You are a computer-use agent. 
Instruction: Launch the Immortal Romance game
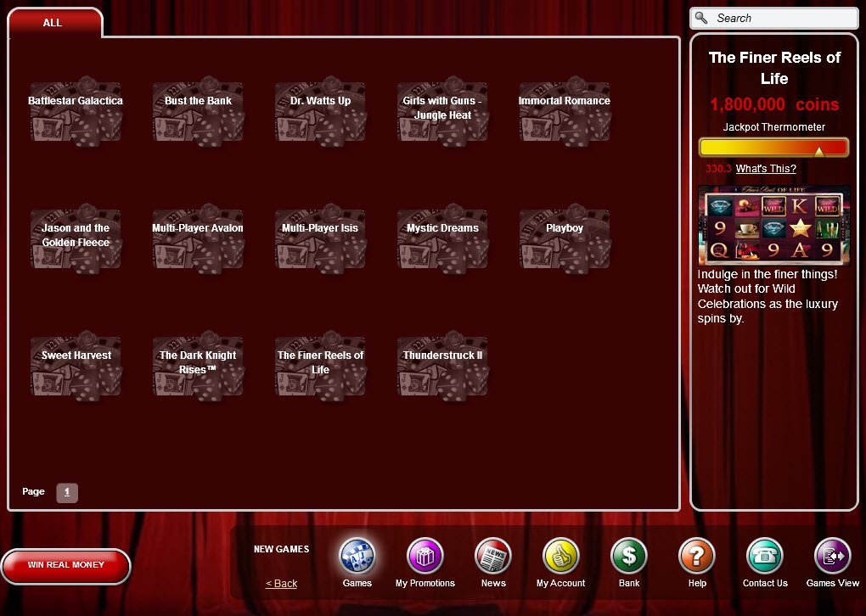coord(565,111)
